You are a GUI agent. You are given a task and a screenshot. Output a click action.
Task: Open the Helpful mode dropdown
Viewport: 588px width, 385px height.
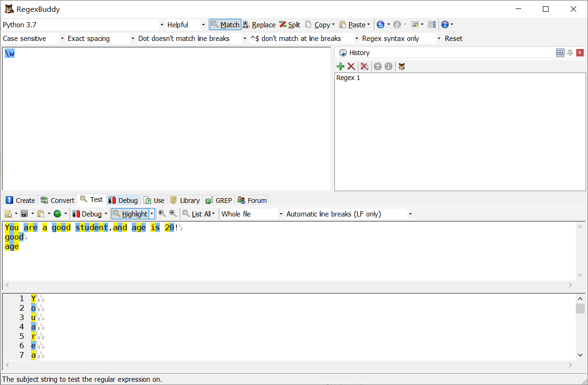pos(203,24)
